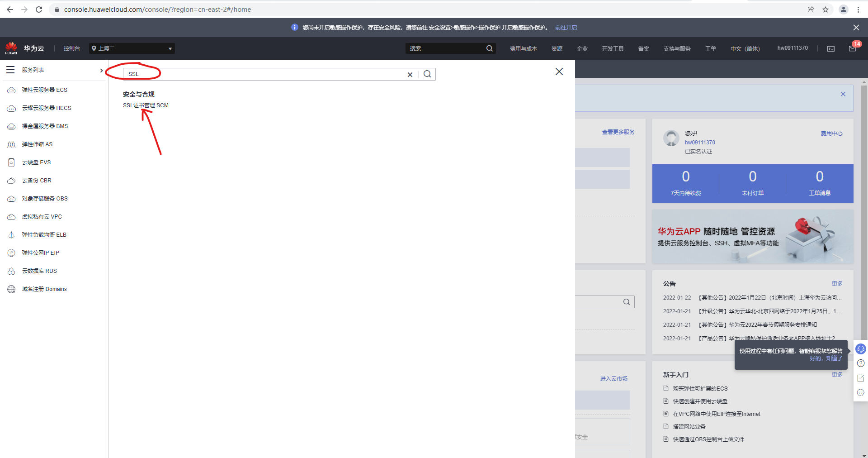Screen dimensions: 868x458
Task: Dismiss the security warning banner
Action: [856, 28]
